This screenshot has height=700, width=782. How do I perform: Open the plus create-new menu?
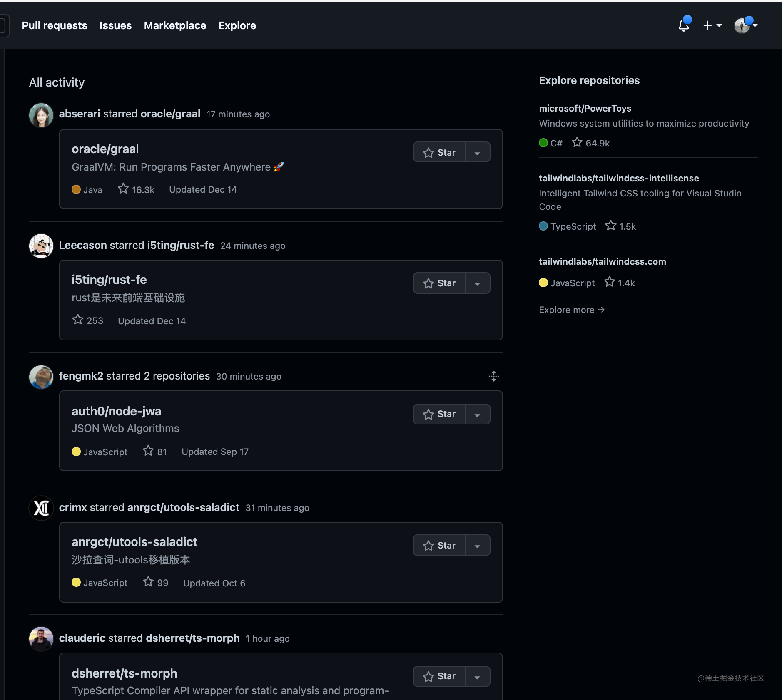pyautogui.click(x=712, y=25)
